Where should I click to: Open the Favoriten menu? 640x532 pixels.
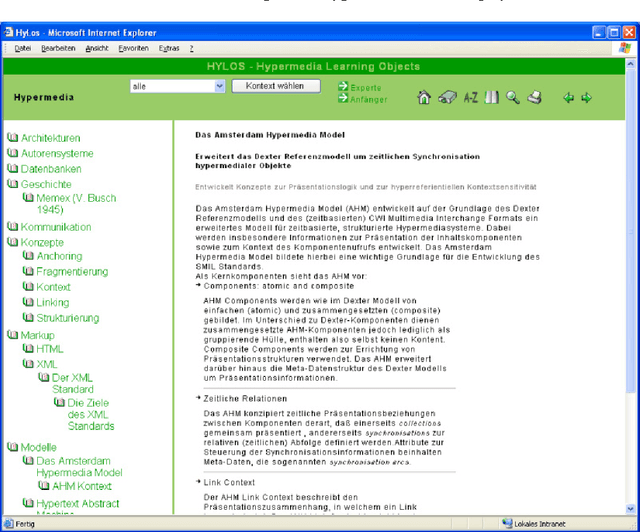133,47
